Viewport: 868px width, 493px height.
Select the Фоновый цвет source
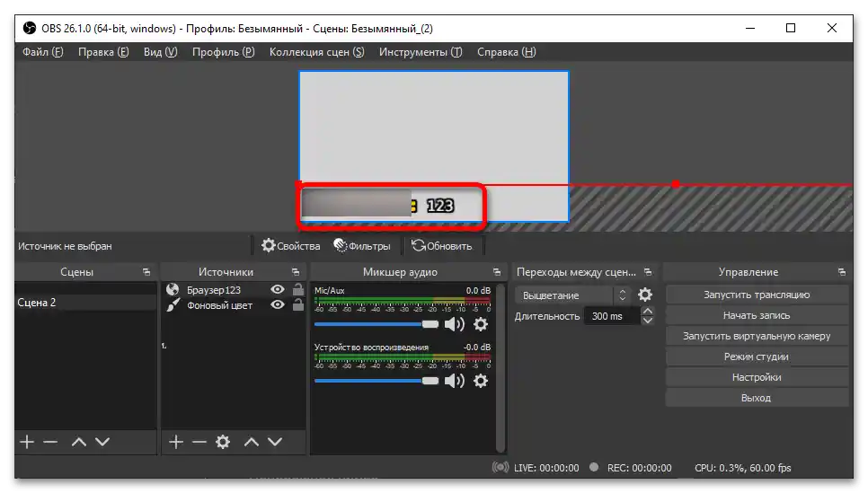(219, 305)
